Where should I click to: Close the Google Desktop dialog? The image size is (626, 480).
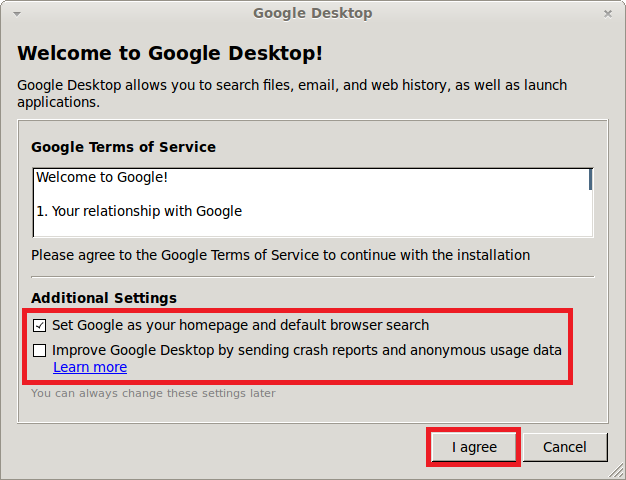(x=608, y=14)
